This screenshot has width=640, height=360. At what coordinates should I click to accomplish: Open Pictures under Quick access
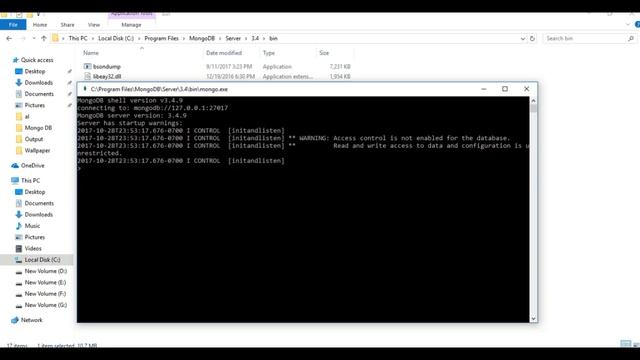[35, 105]
